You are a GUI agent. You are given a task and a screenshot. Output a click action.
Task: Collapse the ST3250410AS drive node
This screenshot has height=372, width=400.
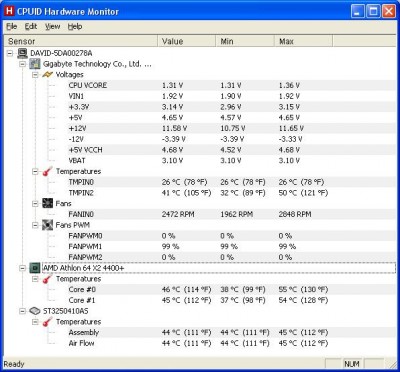point(22,311)
